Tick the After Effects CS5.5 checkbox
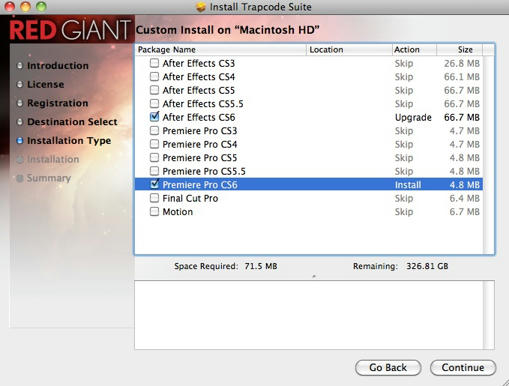Image resolution: width=509 pixels, height=386 pixels. [154, 104]
